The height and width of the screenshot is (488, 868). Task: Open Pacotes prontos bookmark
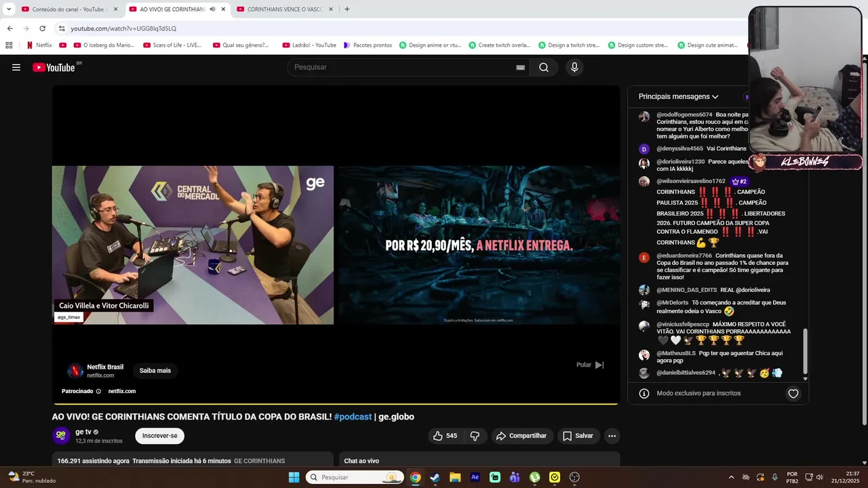(368, 45)
